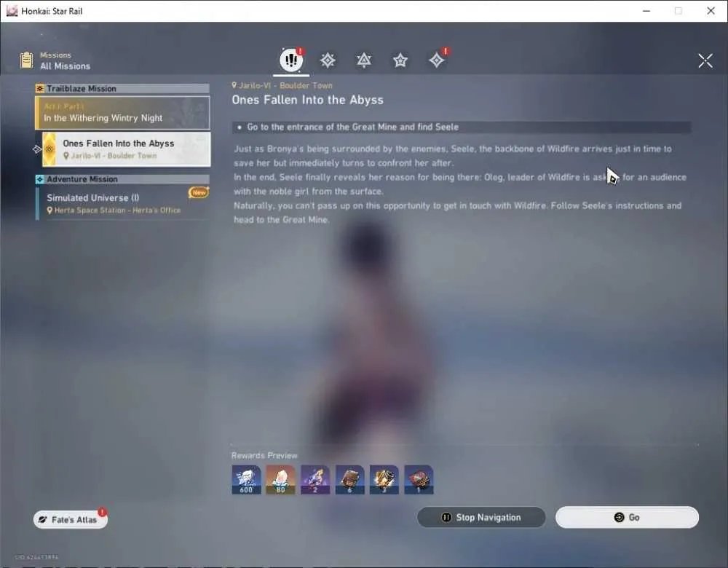
Task: Click the reward icon showing 80
Action: click(x=280, y=479)
